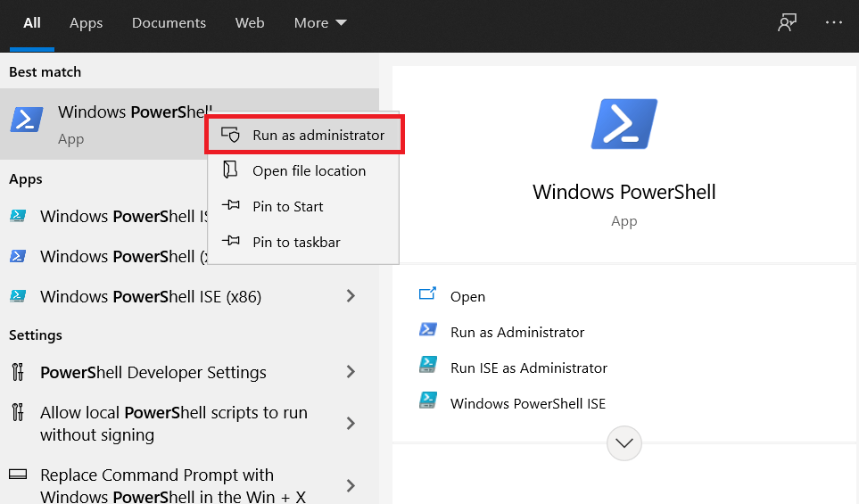This screenshot has height=504, width=859.
Task: Open Allow local PowerShell scripts setting
Action: pyautogui.click(x=174, y=424)
